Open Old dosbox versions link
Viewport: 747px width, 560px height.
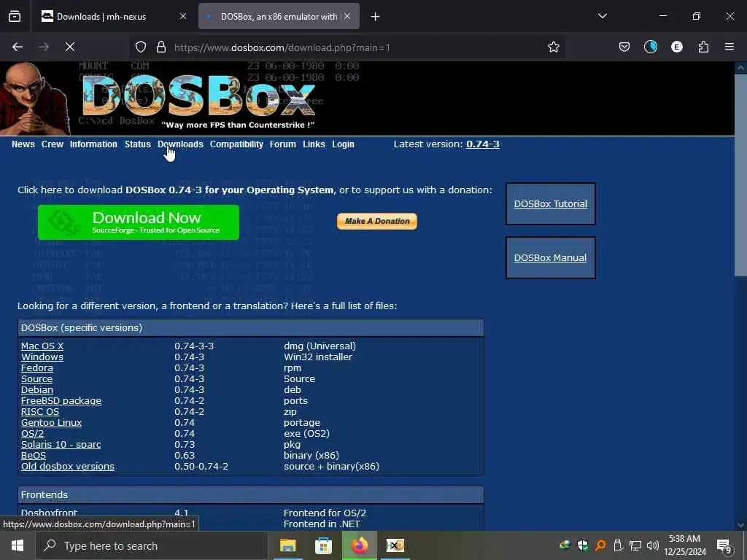68,467
